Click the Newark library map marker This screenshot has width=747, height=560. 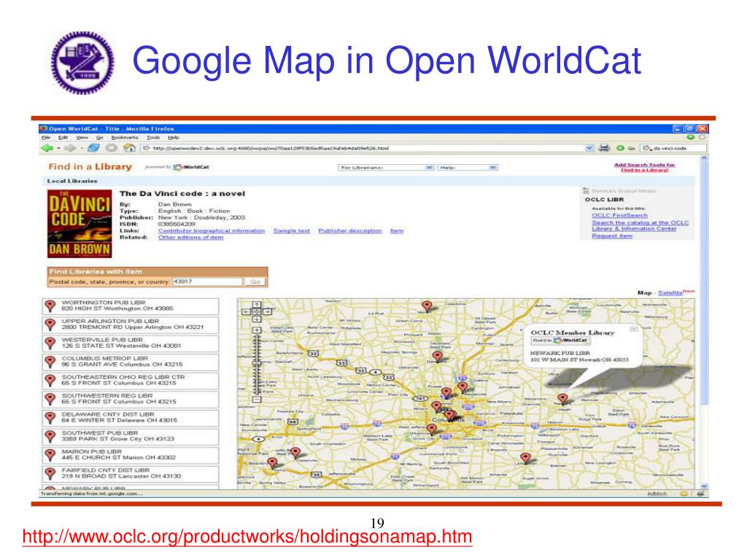coord(562,399)
